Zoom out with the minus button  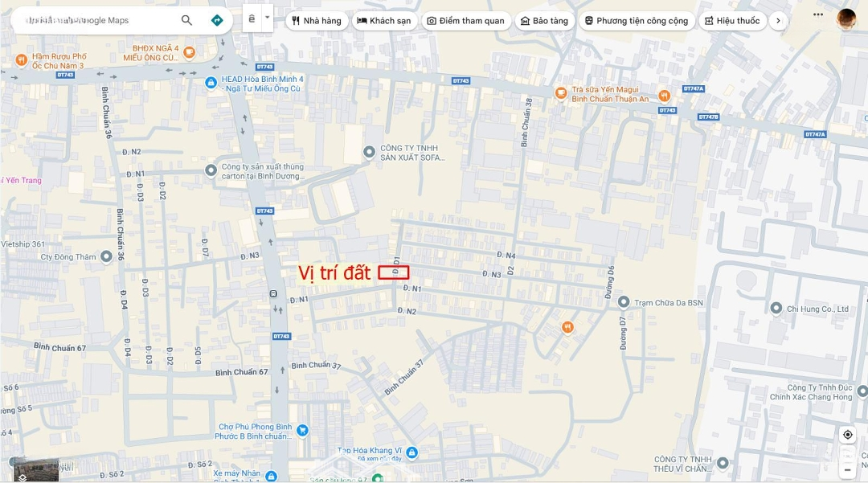click(x=848, y=470)
